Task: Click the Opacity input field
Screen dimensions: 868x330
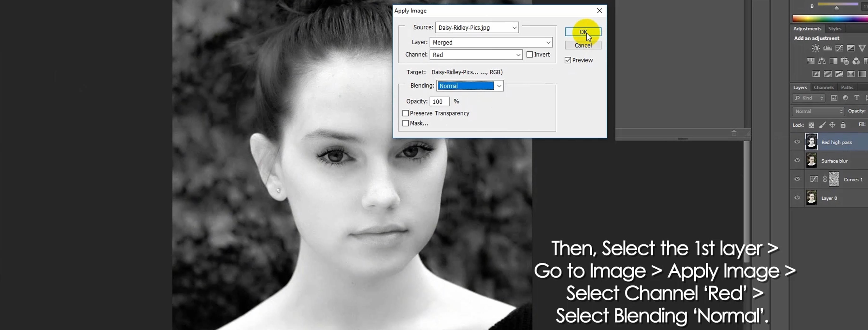Action: pos(439,102)
